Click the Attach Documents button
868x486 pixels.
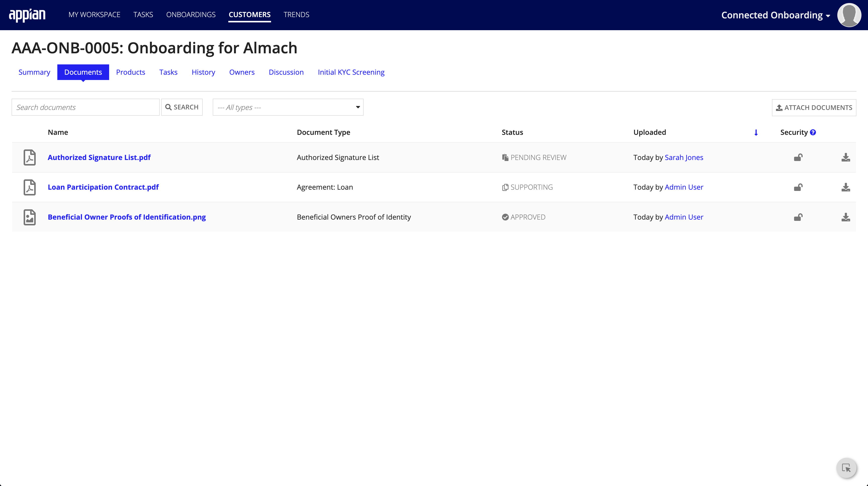click(x=814, y=107)
